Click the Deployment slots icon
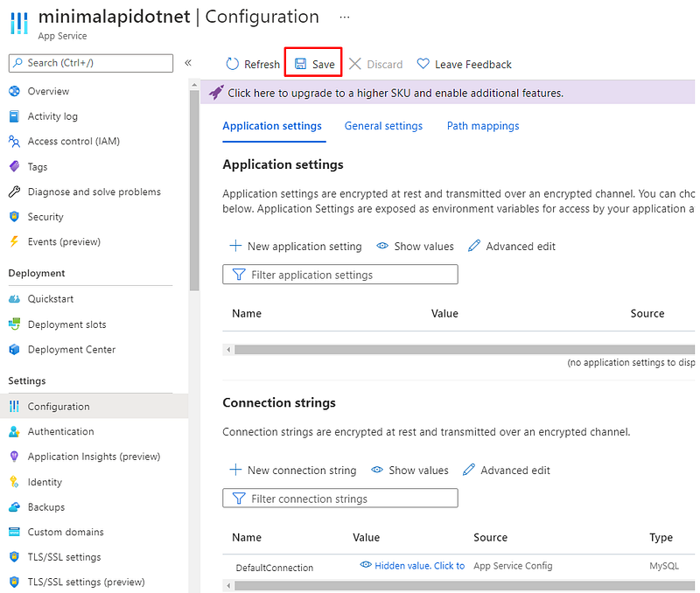The height and width of the screenshot is (593, 700). coord(14,324)
